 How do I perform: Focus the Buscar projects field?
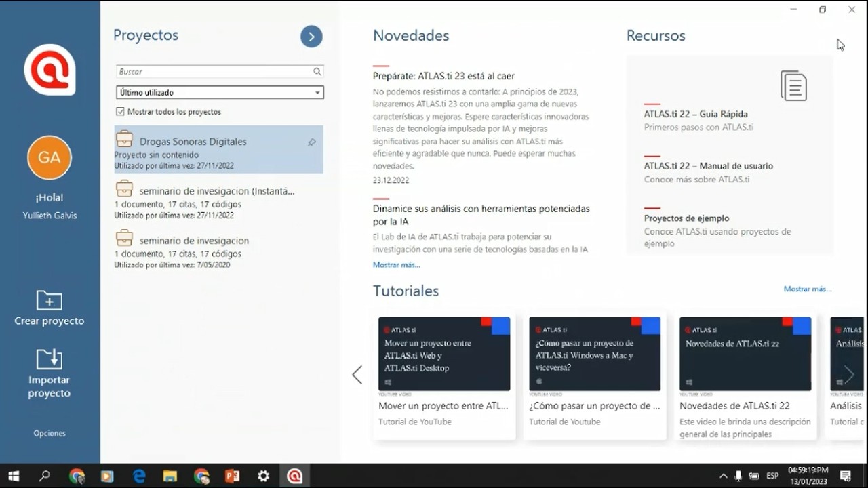point(220,71)
